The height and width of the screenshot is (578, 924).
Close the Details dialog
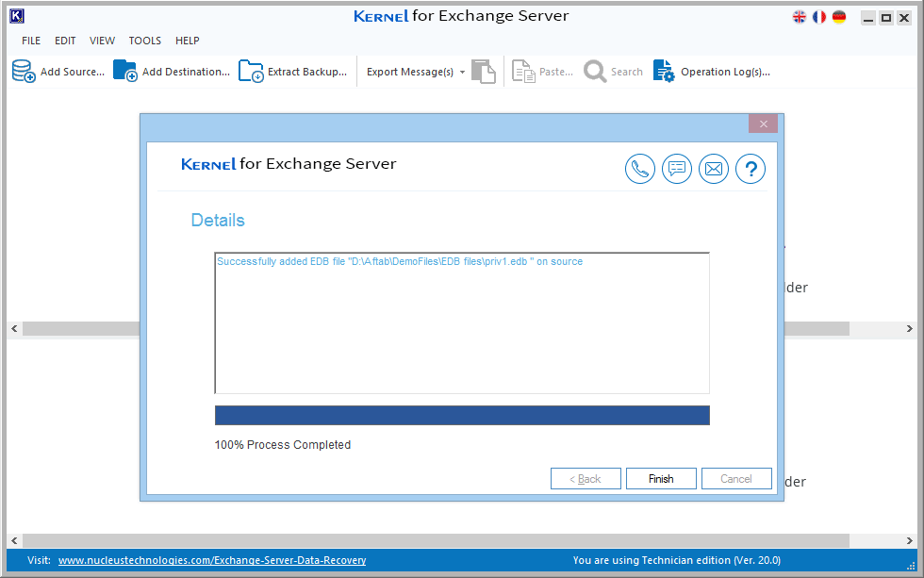(x=763, y=124)
